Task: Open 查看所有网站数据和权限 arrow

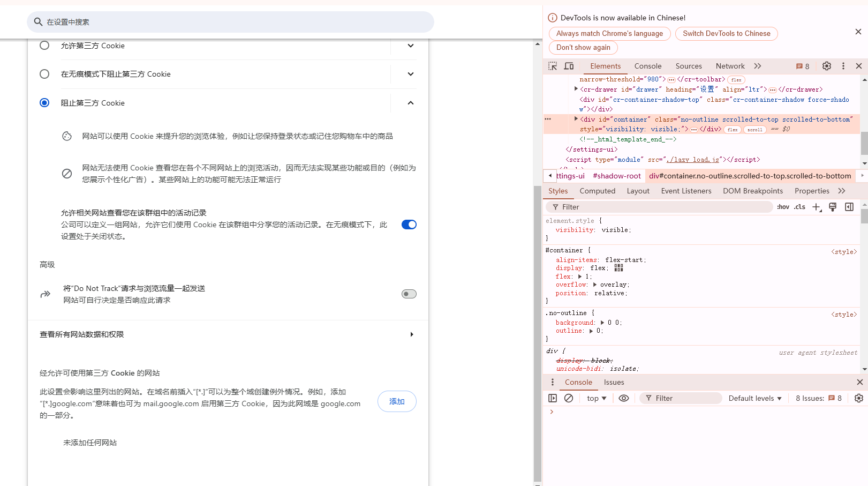Action: pyautogui.click(x=412, y=334)
